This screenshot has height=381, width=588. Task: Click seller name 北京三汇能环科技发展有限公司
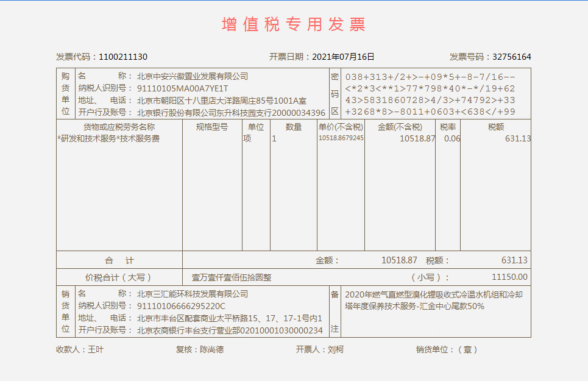click(x=193, y=294)
